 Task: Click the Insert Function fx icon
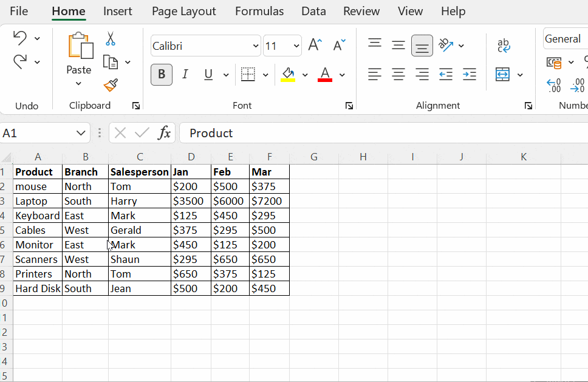point(164,133)
